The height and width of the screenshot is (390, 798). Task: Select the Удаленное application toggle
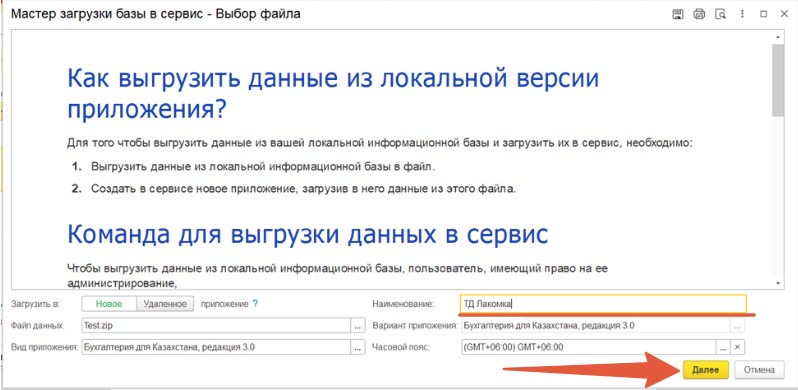pos(165,304)
